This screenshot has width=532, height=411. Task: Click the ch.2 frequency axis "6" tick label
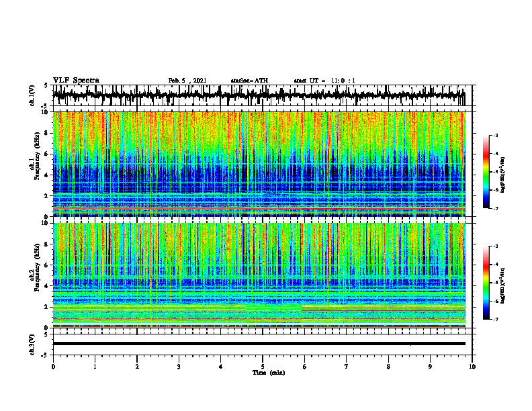coord(48,265)
